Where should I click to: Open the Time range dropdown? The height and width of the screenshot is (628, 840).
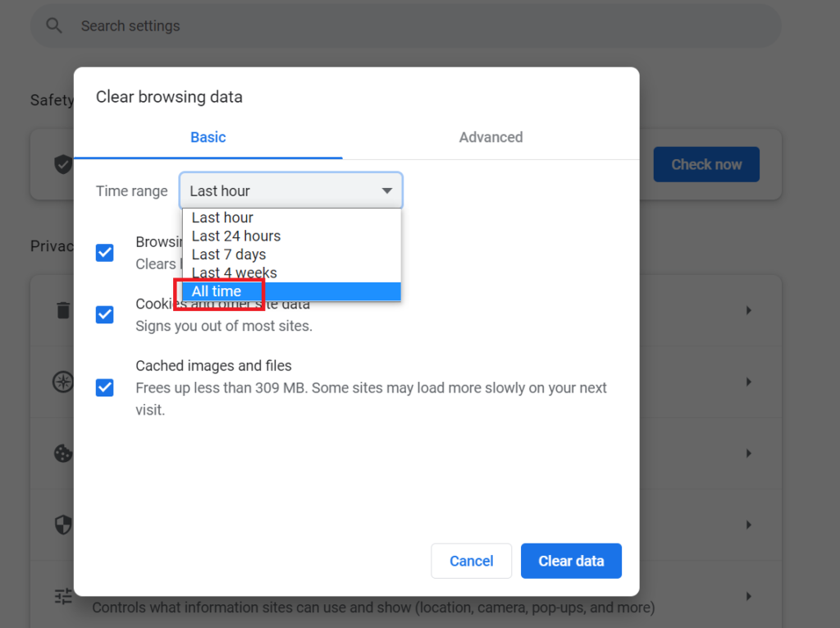click(291, 190)
